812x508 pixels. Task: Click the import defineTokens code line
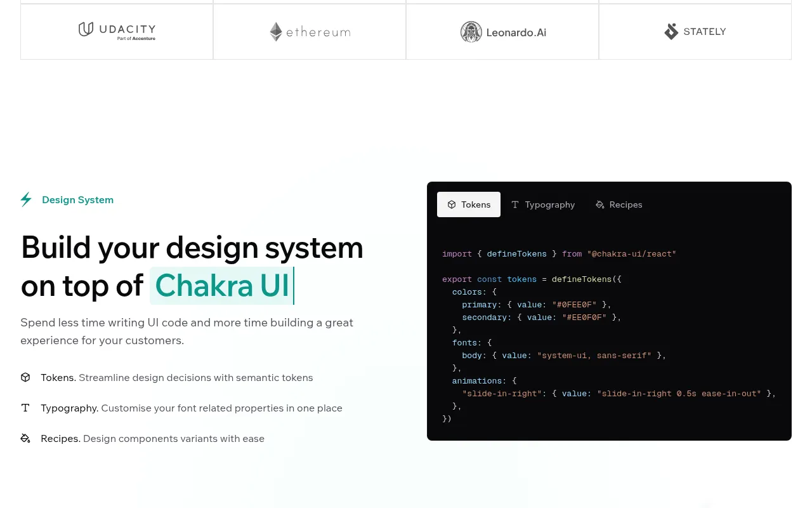tap(560, 254)
